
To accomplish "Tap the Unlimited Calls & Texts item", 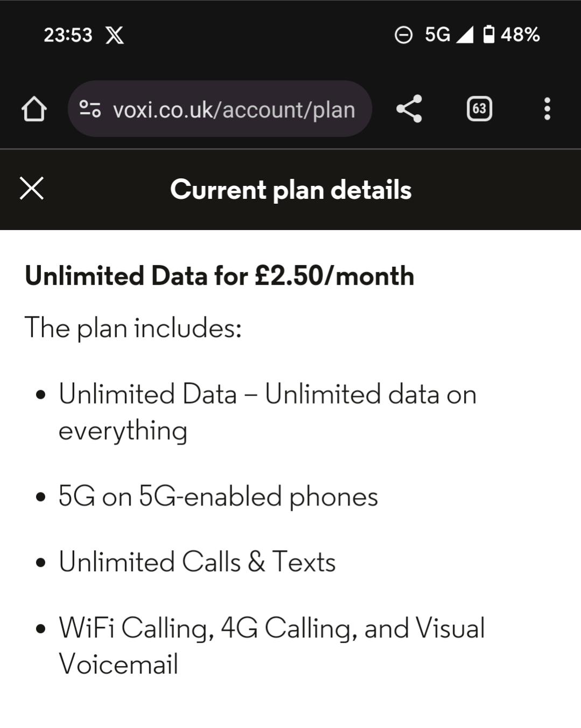I will coord(197,562).
